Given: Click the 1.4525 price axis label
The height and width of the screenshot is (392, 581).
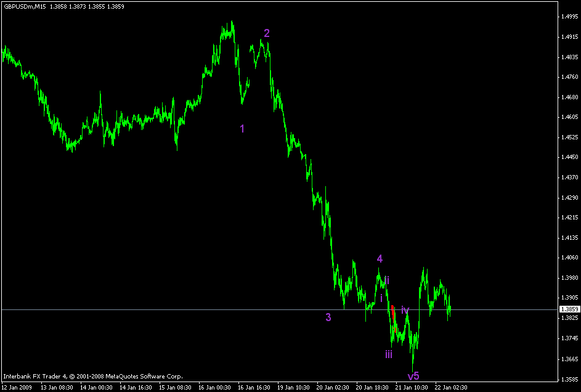Looking at the screenshot, I should (x=569, y=137).
